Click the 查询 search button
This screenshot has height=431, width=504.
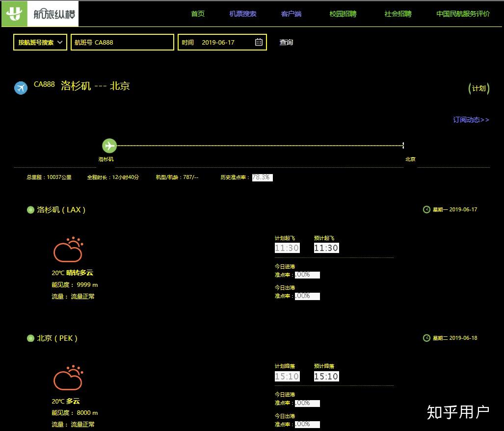click(x=286, y=42)
